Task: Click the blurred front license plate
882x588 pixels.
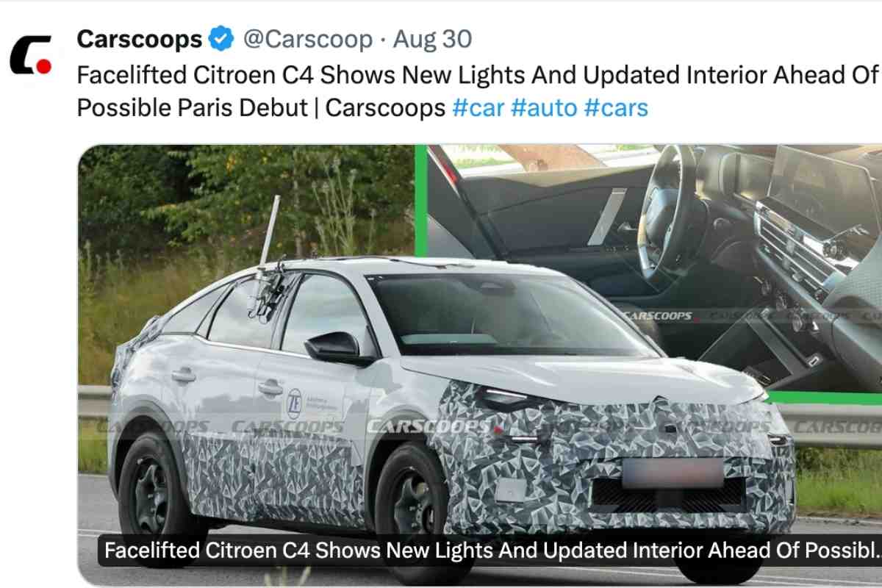Action: [x=673, y=473]
